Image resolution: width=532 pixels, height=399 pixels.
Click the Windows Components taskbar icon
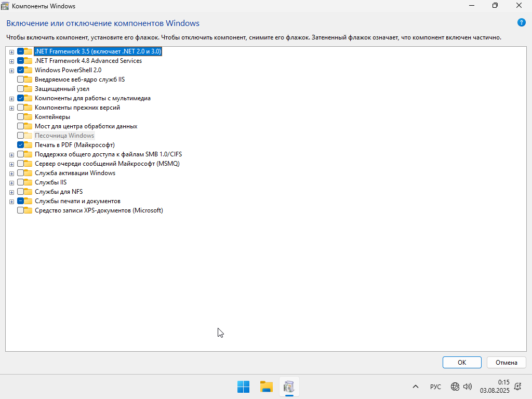289,387
